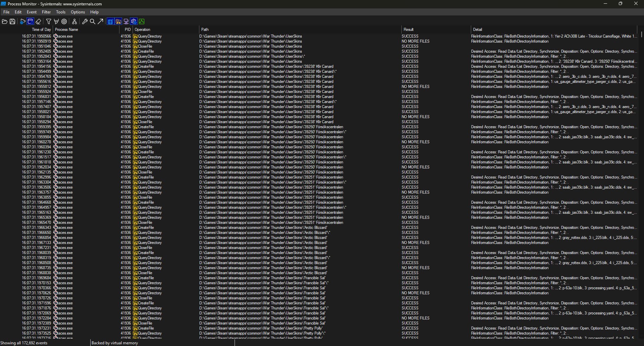Viewport: 644px width, 346px height.
Task: Click 'Showing all 172,692 events' in status bar
Action: [24, 343]
